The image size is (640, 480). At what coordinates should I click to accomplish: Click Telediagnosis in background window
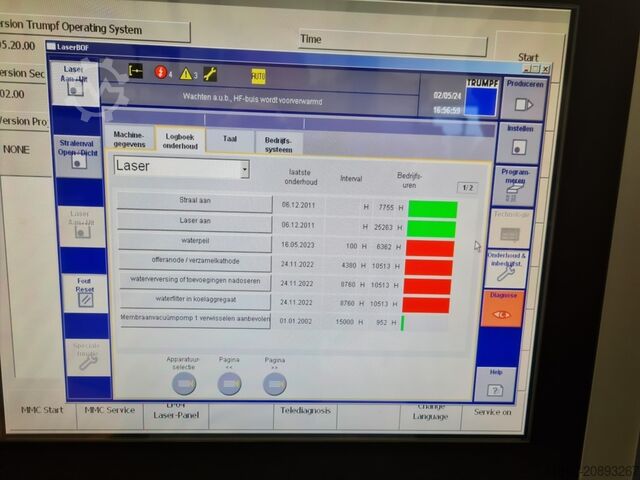pyautogui.click(x=305, y=411)
